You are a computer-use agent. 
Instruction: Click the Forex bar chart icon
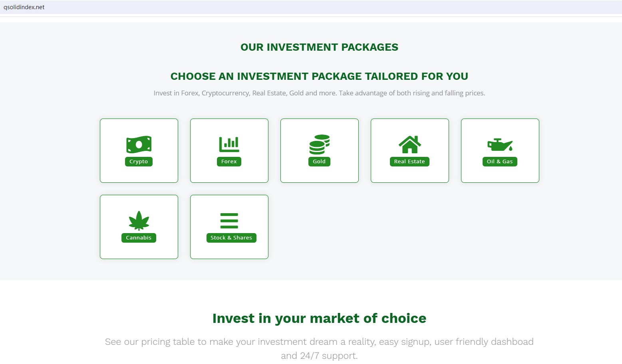(x=229, y=144)
